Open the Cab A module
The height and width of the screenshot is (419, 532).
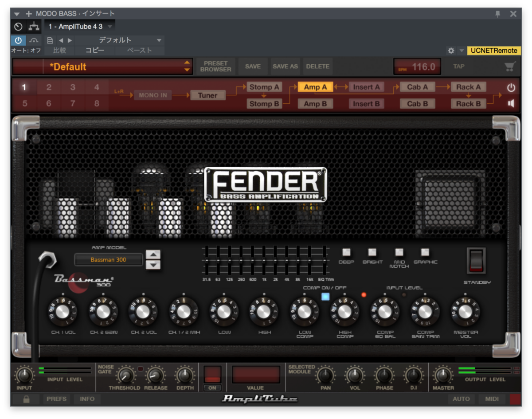coord(418,87)
